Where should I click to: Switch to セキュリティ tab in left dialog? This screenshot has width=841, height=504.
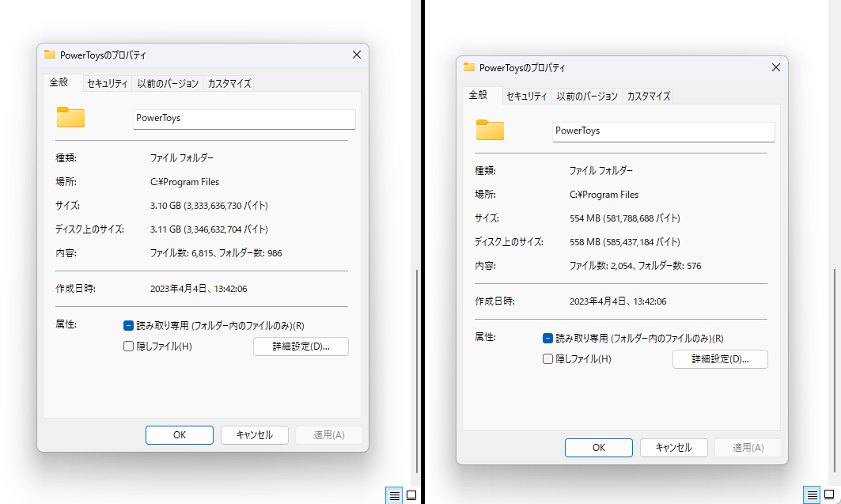(108, 83)
